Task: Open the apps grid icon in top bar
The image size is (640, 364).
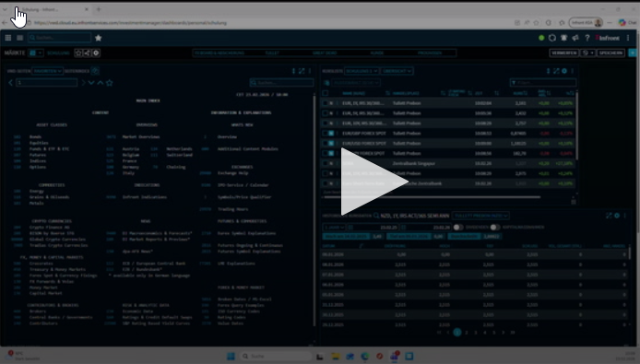Action: click(x=7, y=38)
